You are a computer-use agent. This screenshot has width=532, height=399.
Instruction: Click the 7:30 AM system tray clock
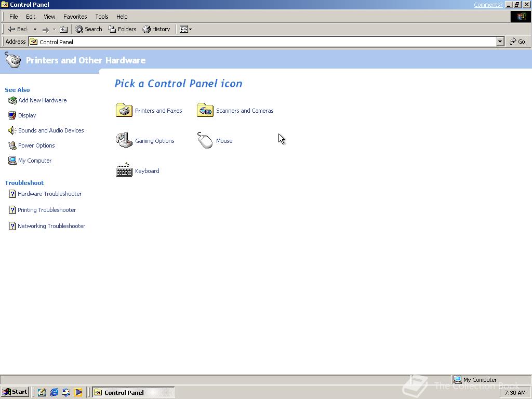[515, 393]
